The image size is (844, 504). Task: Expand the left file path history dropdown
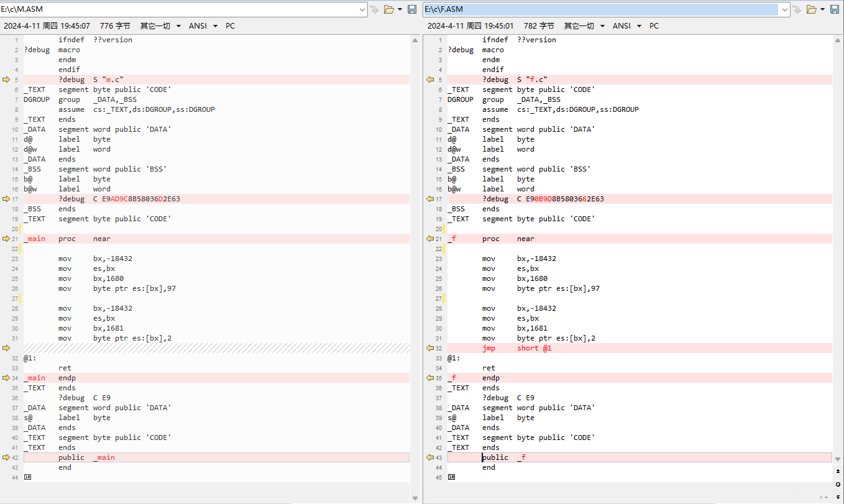pyautogui.click(x=363, y=9)
